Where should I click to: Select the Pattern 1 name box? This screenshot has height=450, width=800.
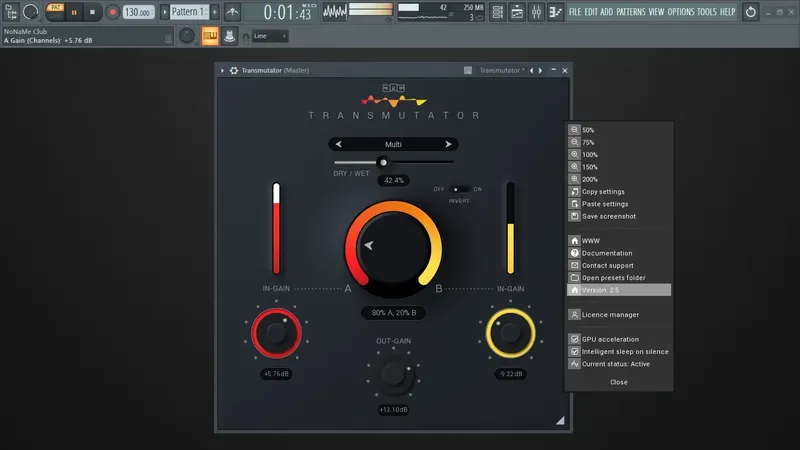click(189, 12)
